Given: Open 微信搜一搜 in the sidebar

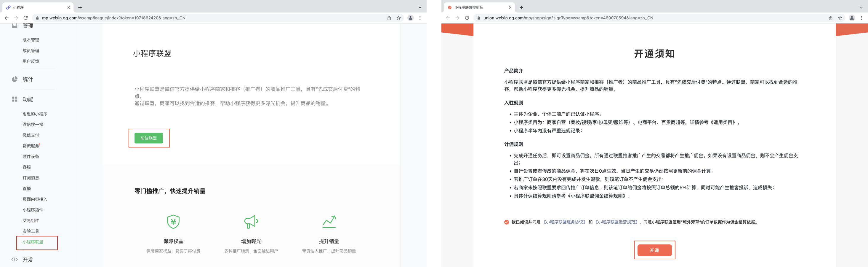Looking at the screenshot, I should click(33, 125).
